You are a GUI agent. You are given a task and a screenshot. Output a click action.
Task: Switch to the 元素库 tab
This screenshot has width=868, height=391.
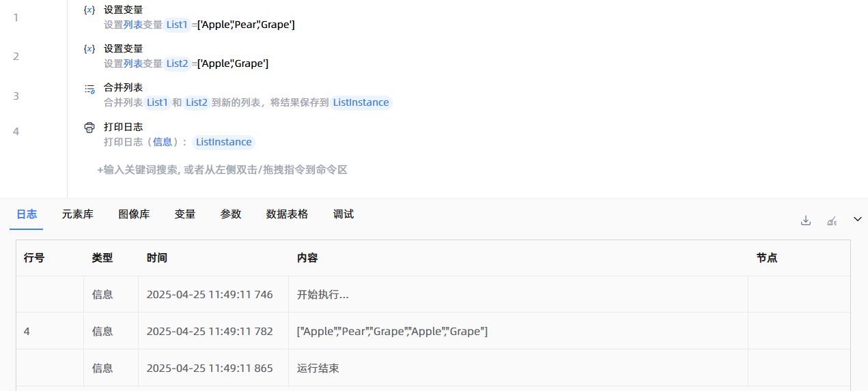coord(77,214)
